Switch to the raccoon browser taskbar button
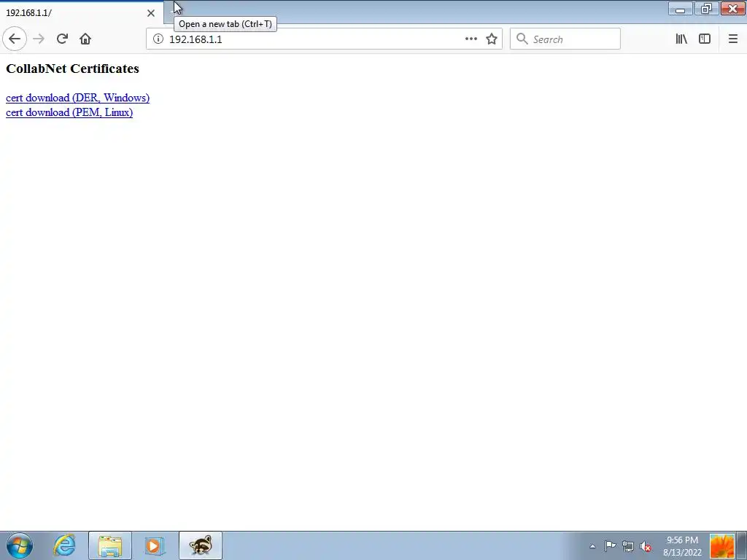Viewport: 747px width, 560px height. (x=201, y=545)
